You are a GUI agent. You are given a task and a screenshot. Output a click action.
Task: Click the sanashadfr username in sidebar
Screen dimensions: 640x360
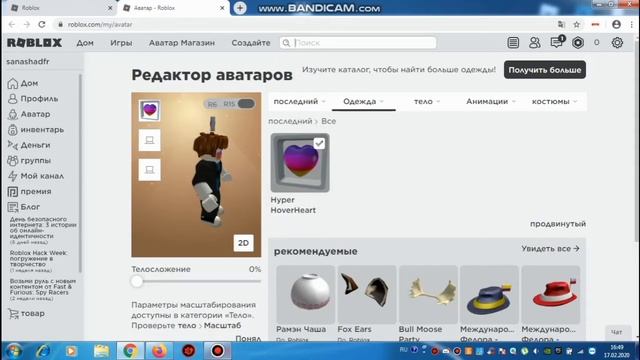tap(28, 62)
